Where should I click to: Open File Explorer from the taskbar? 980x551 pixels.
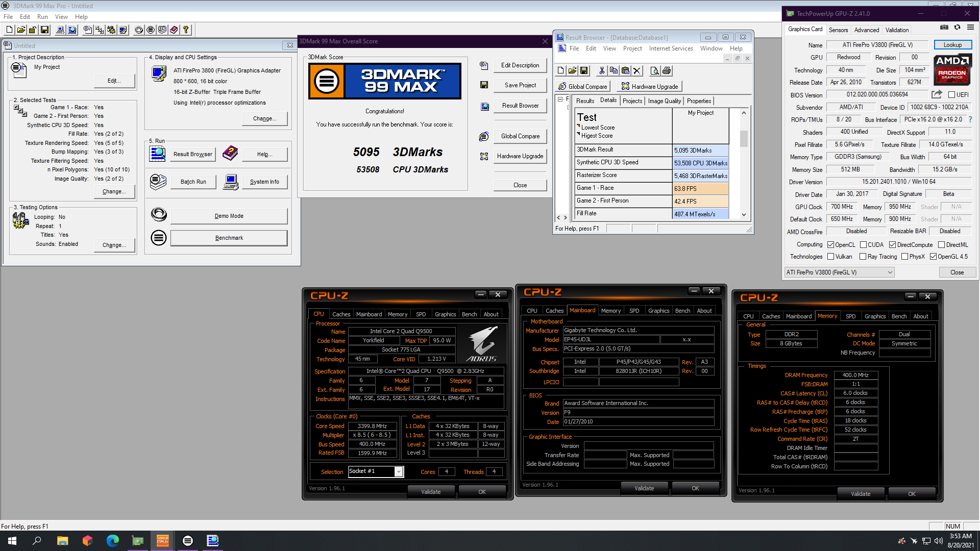62,541
